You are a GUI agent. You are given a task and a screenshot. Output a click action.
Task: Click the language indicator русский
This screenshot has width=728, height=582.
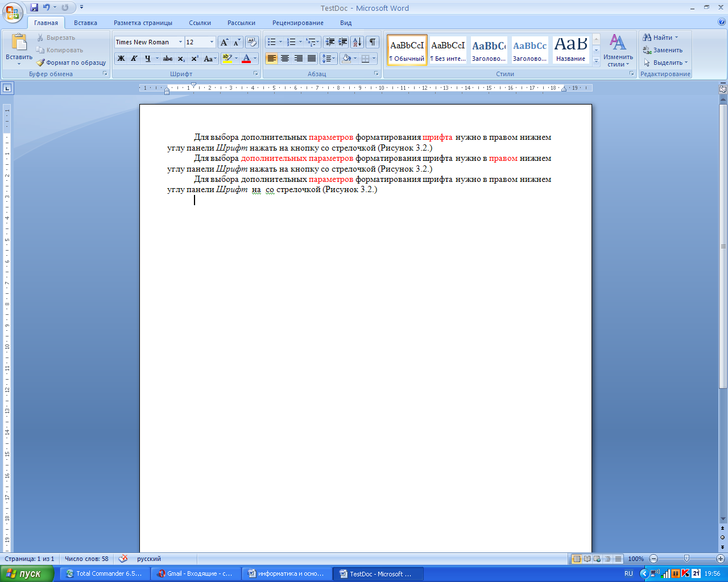[148, 559]
